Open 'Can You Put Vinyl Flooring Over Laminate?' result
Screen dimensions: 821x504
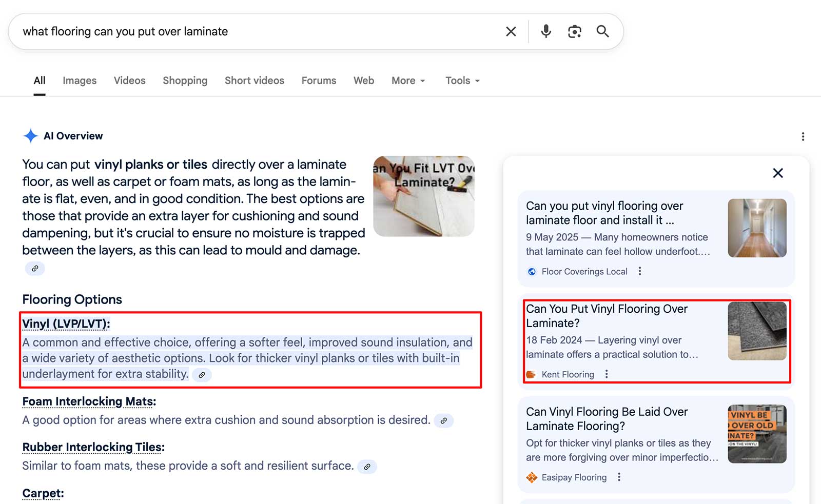607,316
